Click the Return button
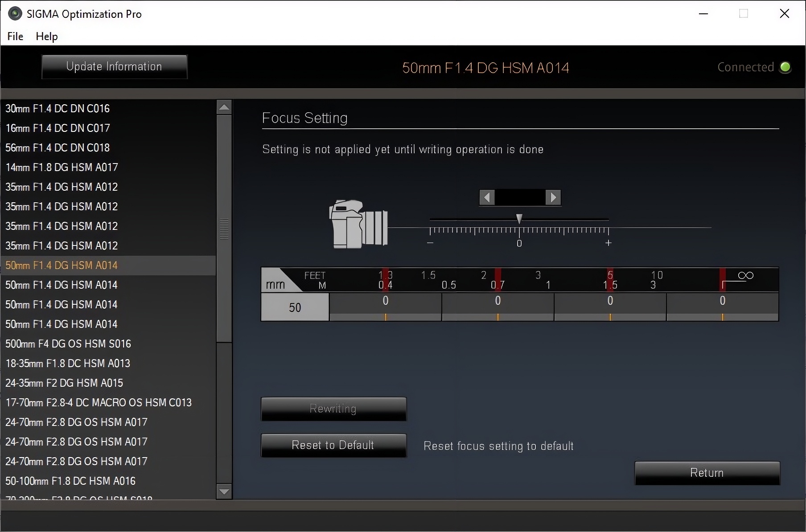The image size is (806, 532). 707,473
